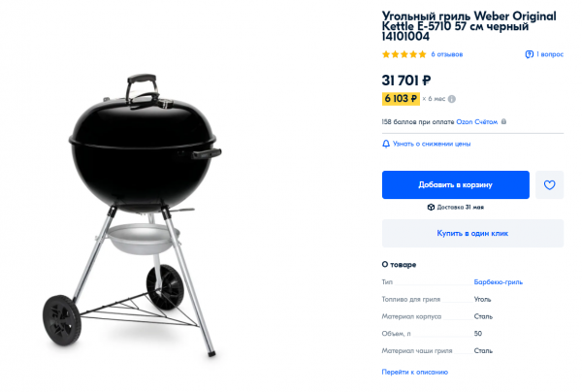582x392 pixels.
Task: Click the product title Weber Original Kettle
Action: pos(469,26)
